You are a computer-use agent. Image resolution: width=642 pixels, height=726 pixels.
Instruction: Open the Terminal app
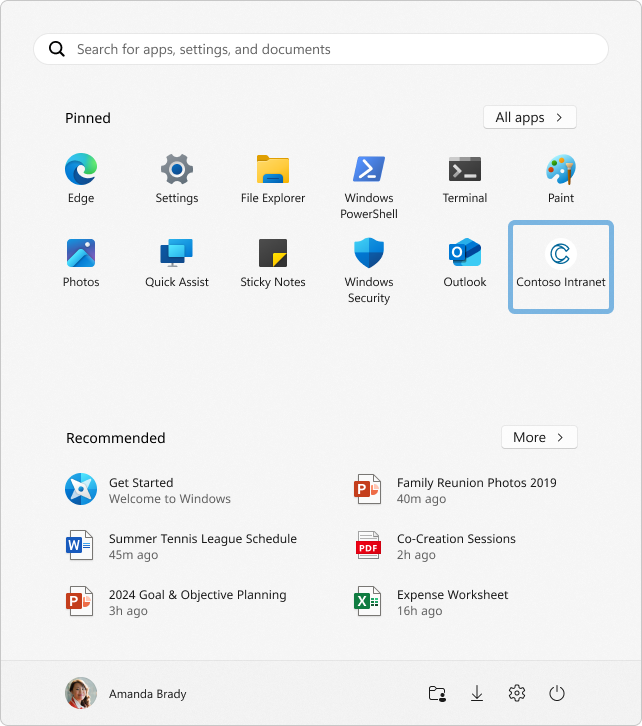pos(465,180)
